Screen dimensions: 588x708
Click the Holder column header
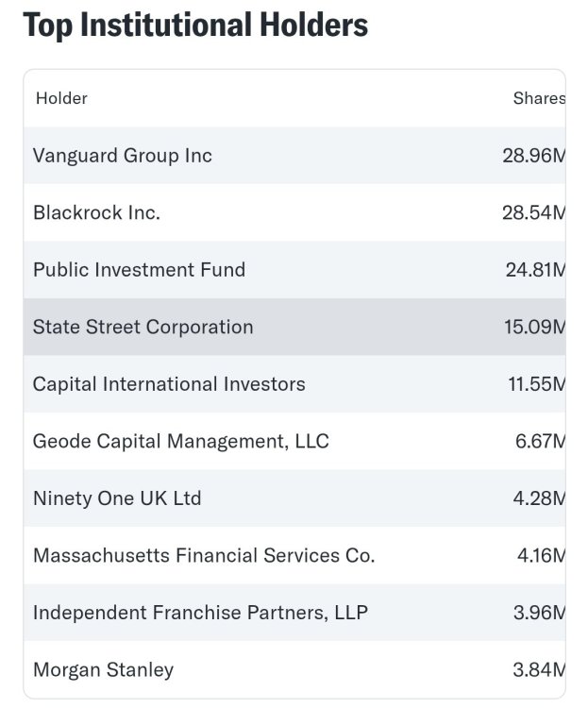61,98
